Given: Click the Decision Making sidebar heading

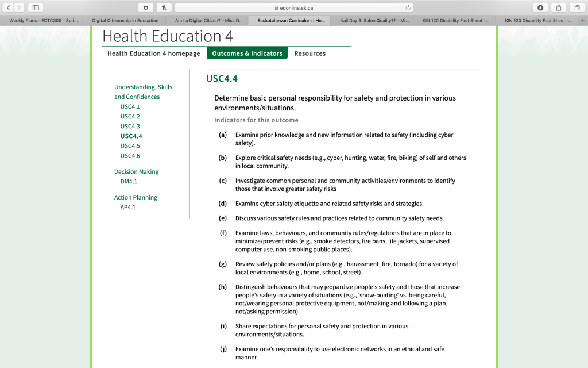Looking at the screenshot, I should click(136, 171).
